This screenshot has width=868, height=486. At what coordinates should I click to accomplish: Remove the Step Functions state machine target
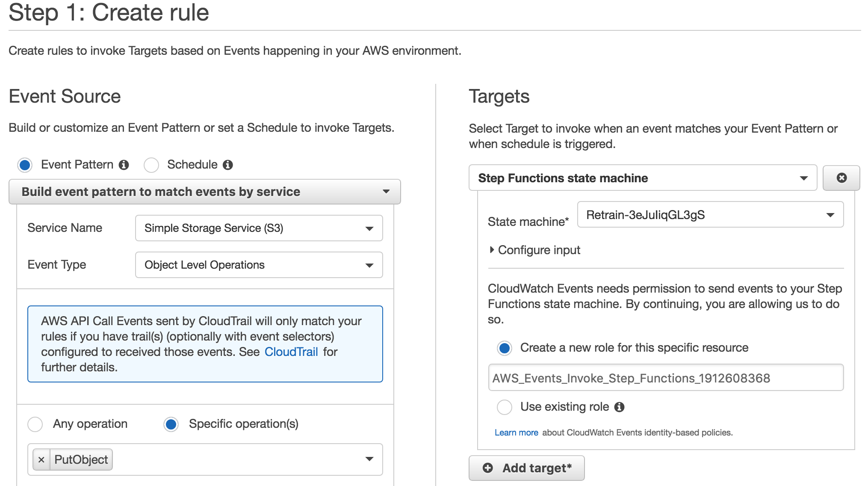pyautogui.click(x=841, y=178)
